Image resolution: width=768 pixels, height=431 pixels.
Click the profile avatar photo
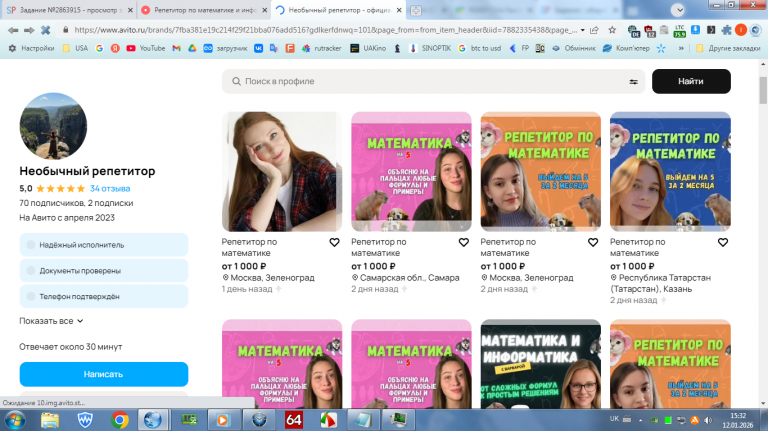pyautogui.click(x=53, y=126)
